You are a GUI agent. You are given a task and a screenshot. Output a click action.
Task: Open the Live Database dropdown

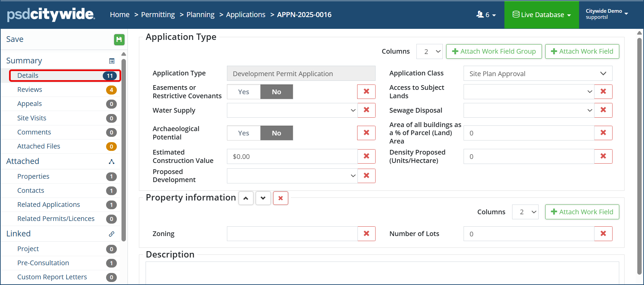[541, 15]
